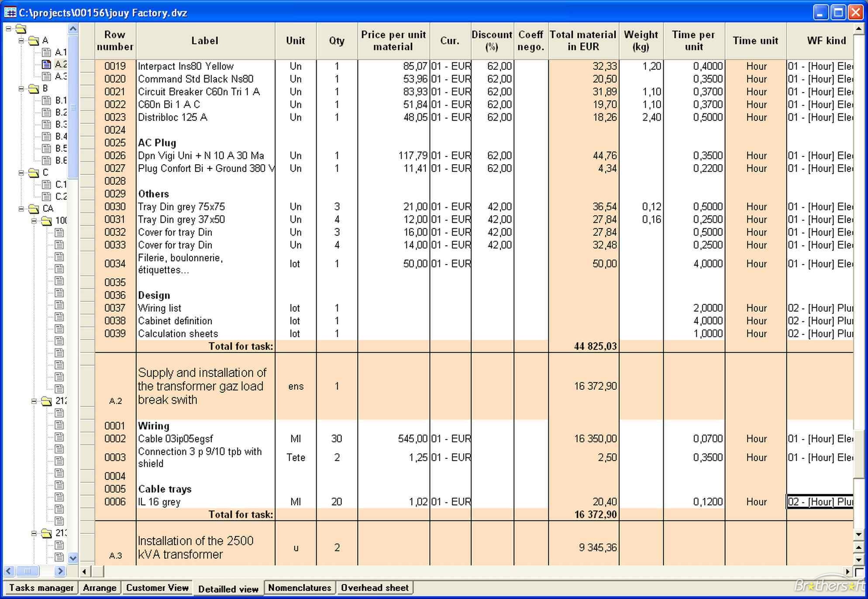The image size is (868, 599).
Task: Click the Row number column header
Action: [115, 41]
